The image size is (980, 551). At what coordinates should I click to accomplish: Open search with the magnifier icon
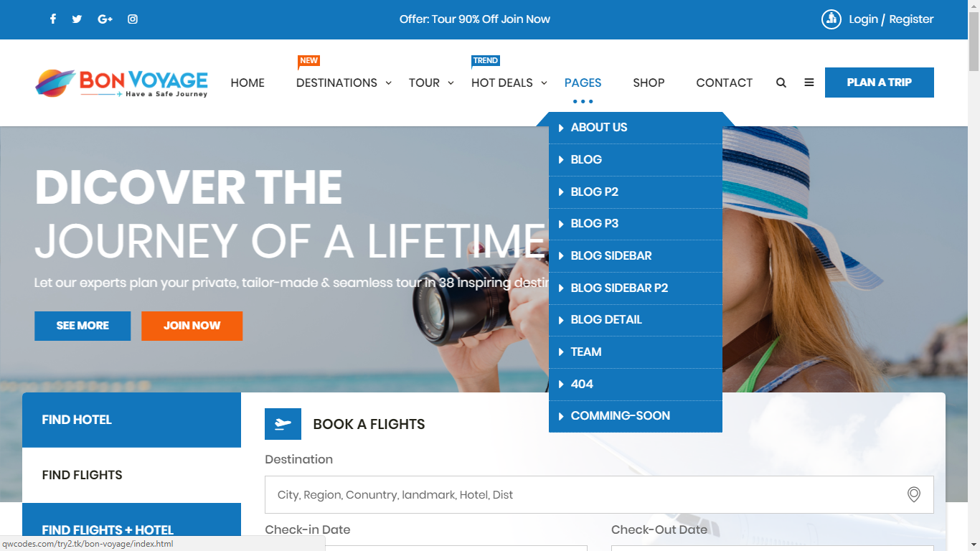coord(781,83)
